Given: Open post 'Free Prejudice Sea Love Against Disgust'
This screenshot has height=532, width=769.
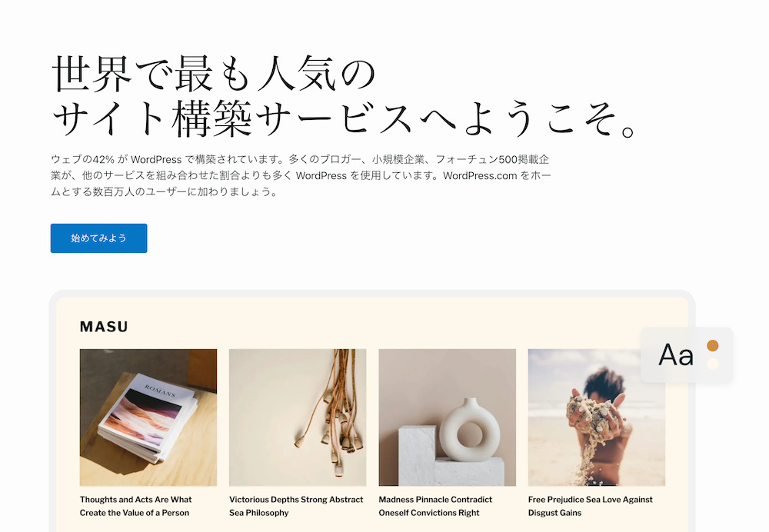Looking at the screenshot, I should click(x=591, y=506).
